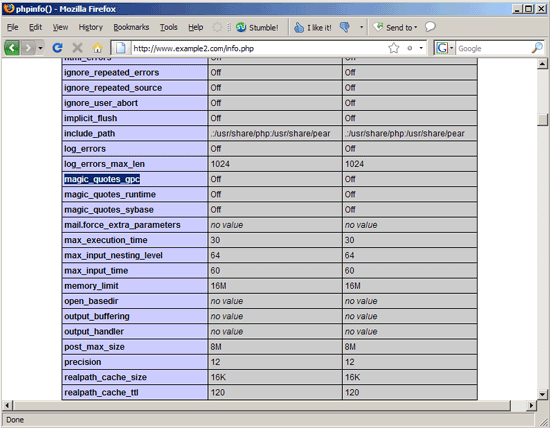Click the Stop loading X icon
Image resolution: width=550 pixels, height=428 pixels.
pyautogui.click(x=78, y=48)
